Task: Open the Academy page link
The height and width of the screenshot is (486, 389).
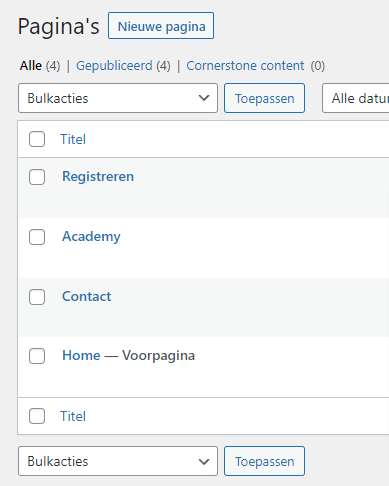Action: [91, 237]
